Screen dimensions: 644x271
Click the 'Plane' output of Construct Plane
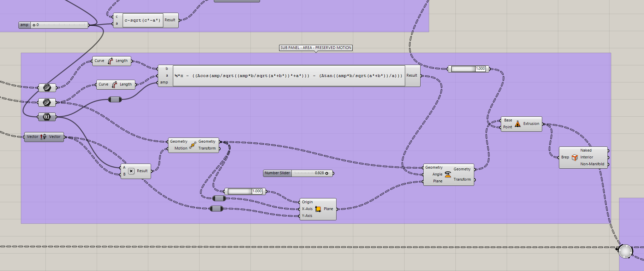click(328, 209)
